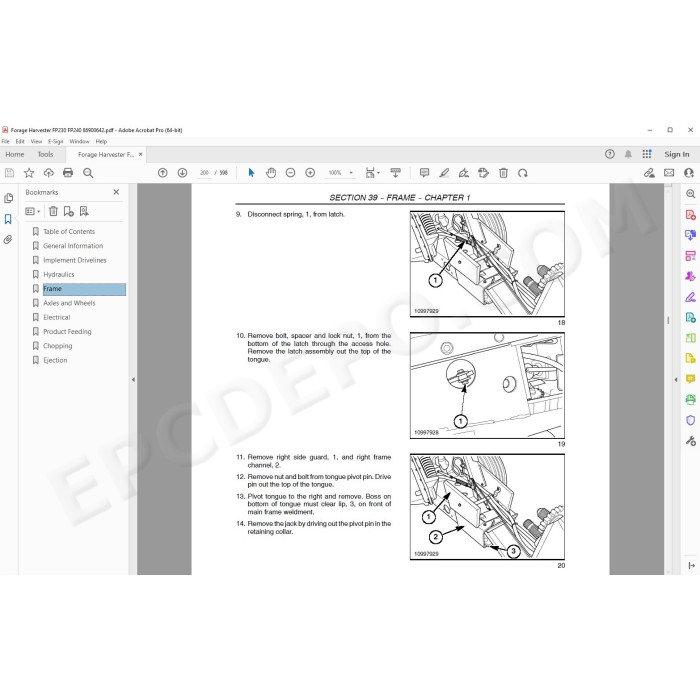
Task: Click the page number field showing 200
Action: click(x=204, y=173)
